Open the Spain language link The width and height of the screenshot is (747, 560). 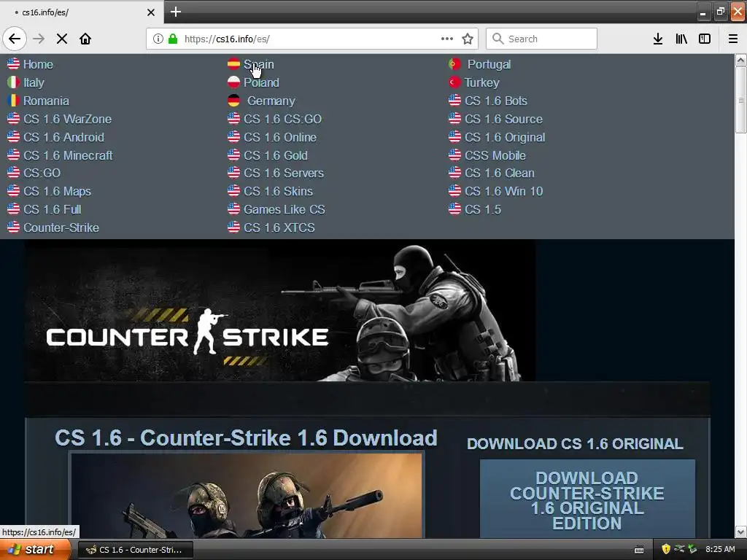(x=259, y=64)
